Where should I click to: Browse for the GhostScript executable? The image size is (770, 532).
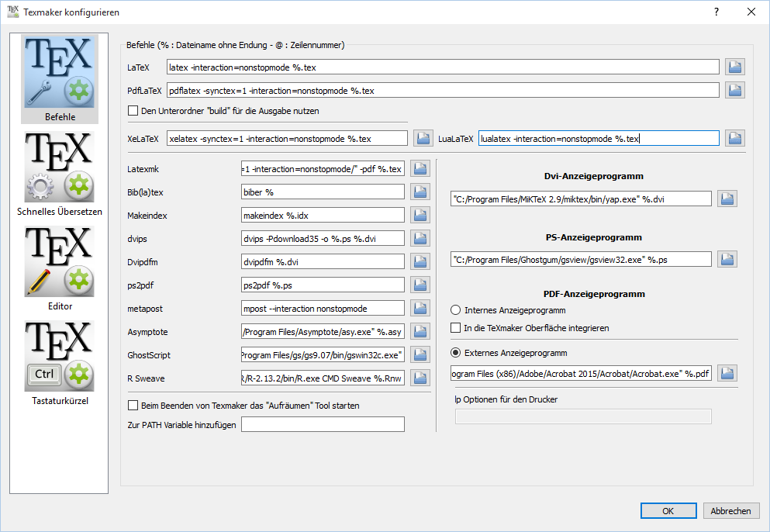click(420, 354)
